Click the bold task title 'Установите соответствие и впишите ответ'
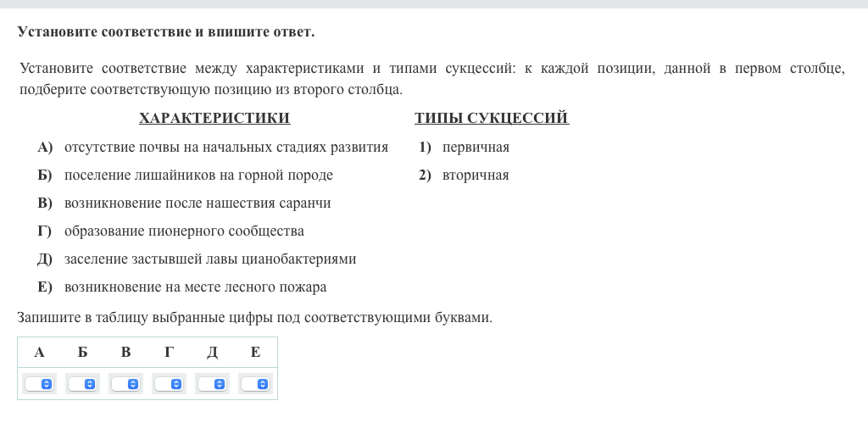868x423 pixels. [166, 32]
